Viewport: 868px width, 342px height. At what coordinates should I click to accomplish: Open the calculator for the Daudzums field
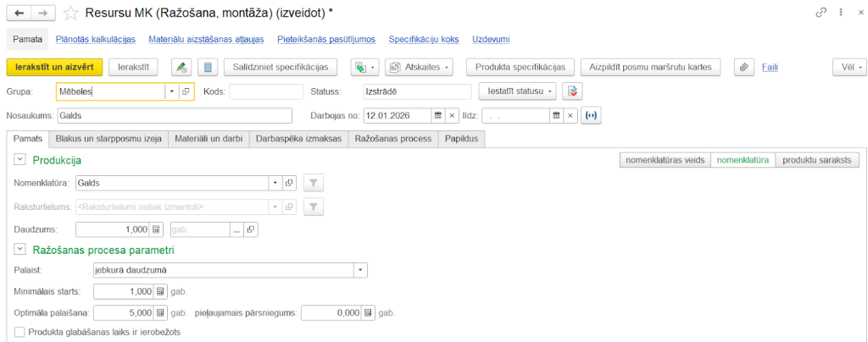tap(156, 229)
